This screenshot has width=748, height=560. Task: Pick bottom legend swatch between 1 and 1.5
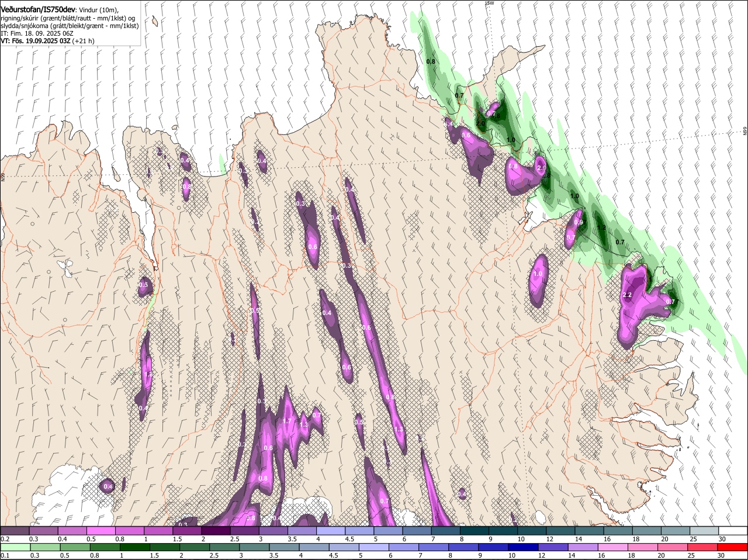134,547
